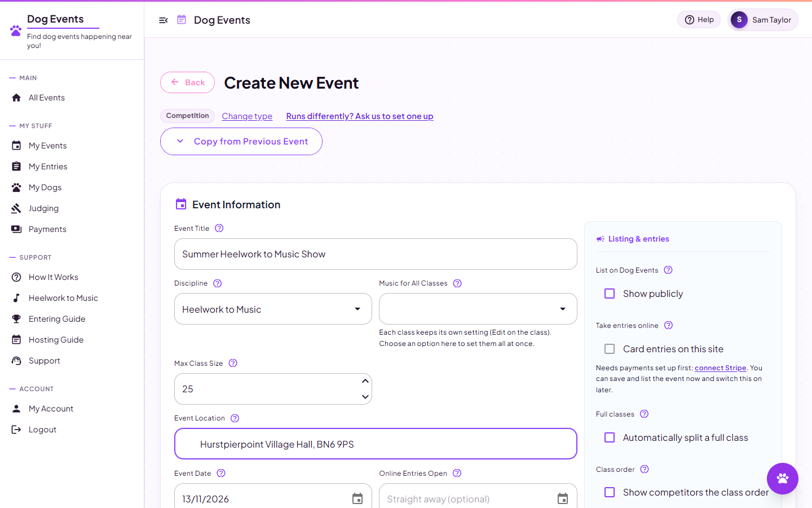Open the Music for All Classes dropdown
The width and height of the screenshot is (812, 508).
[x=478, y=309]
